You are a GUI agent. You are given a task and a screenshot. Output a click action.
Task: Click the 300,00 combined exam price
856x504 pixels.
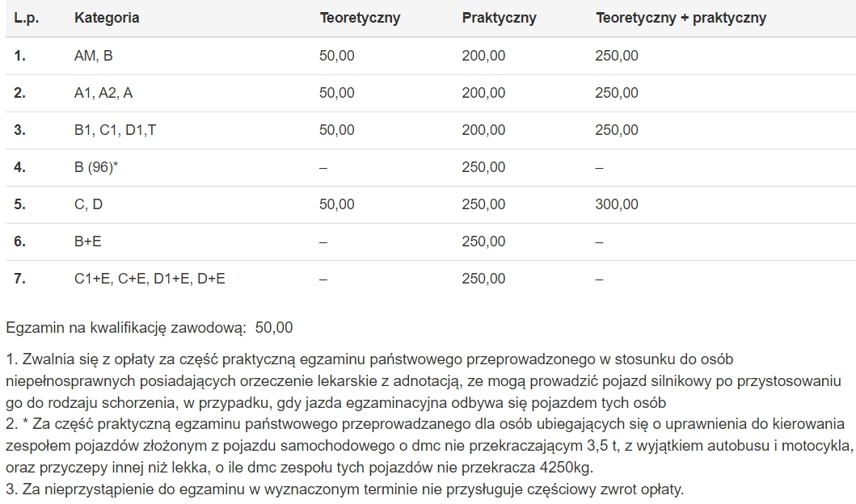pos(617,204)
